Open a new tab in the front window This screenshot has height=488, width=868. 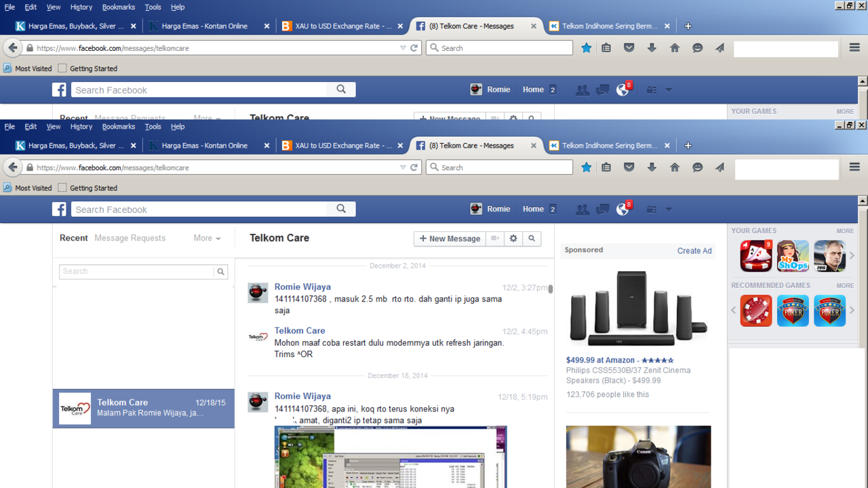click(x=688, y=146)
